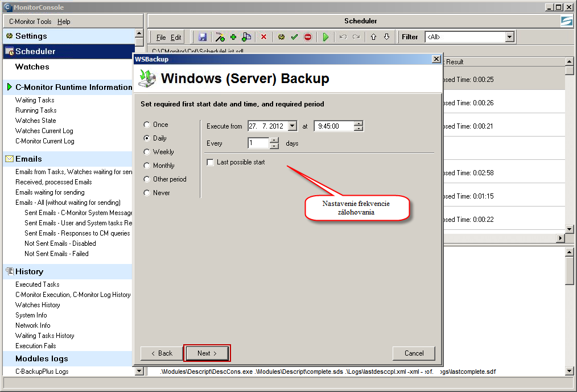Click the undo arrow icon in toolbar
Image resolution: width=577 pixels, height=392 pixels.
click(x=343, y=37)
